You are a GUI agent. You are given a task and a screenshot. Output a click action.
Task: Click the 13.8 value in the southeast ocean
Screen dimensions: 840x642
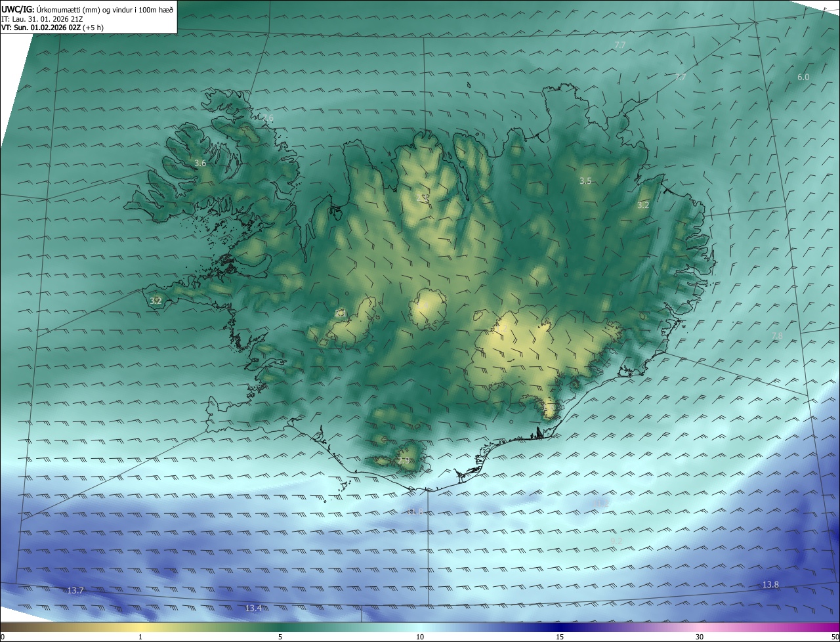point(770,584)
